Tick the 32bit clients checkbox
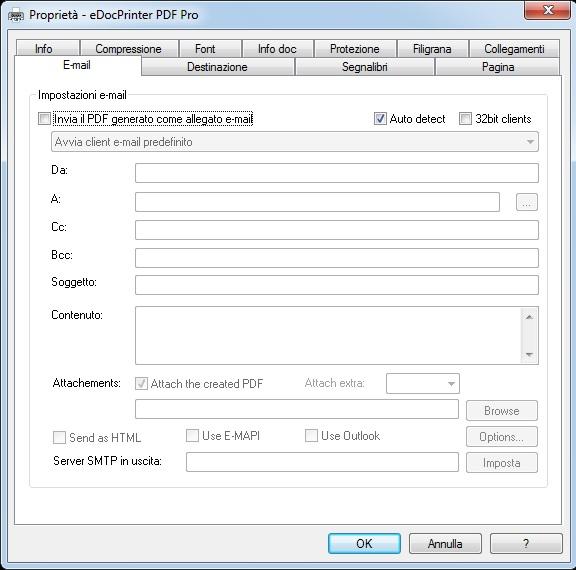Screen dimensions: 576x570 point(465,119)
